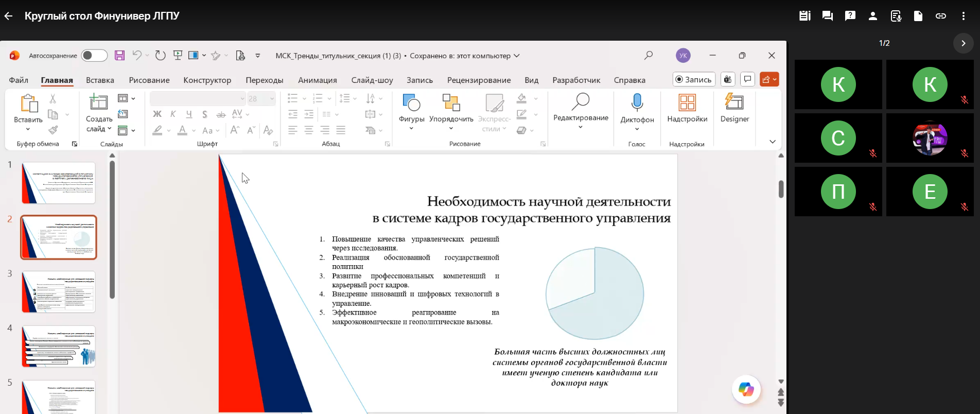Click the Dictate microphone icon
Screen dimensions: 980x414
point(637,103)
